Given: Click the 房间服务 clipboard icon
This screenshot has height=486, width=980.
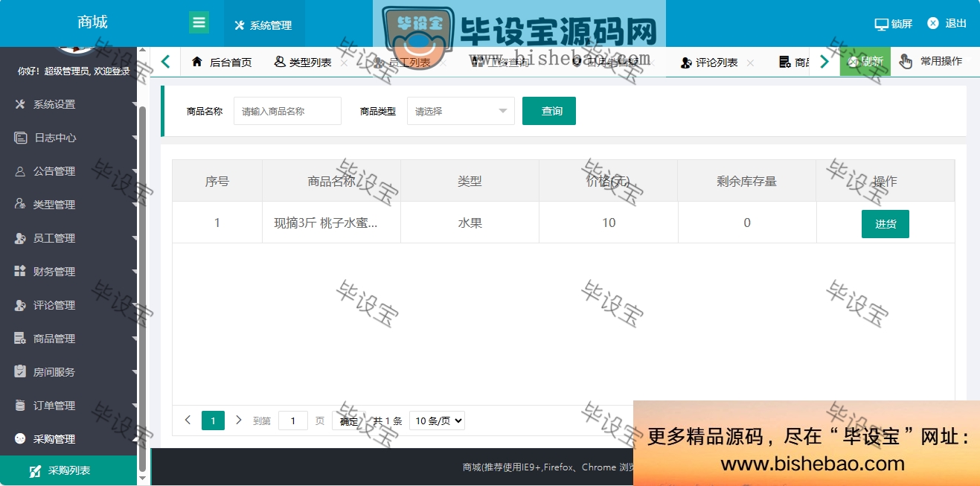Looking at the screenshot, I should point(20,372).
